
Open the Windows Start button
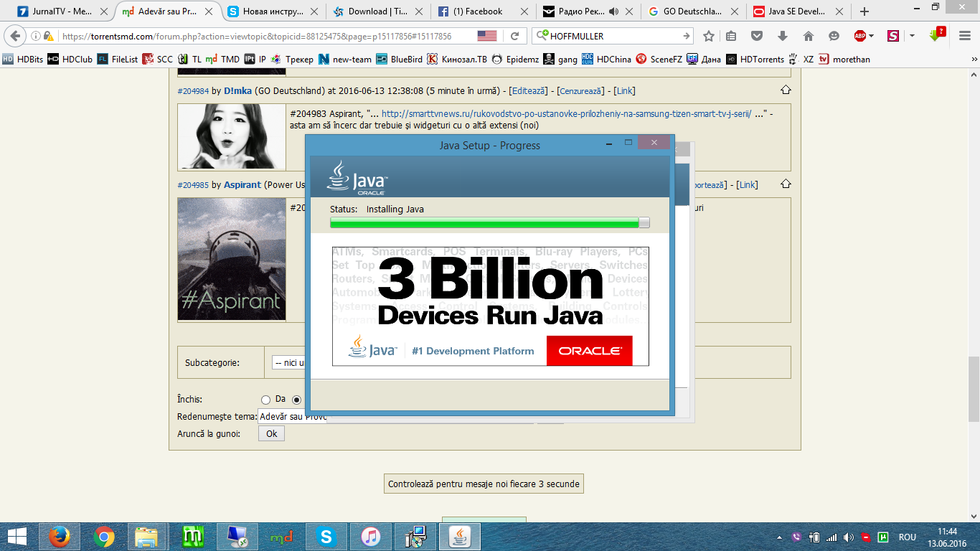(x=17, y=537)
